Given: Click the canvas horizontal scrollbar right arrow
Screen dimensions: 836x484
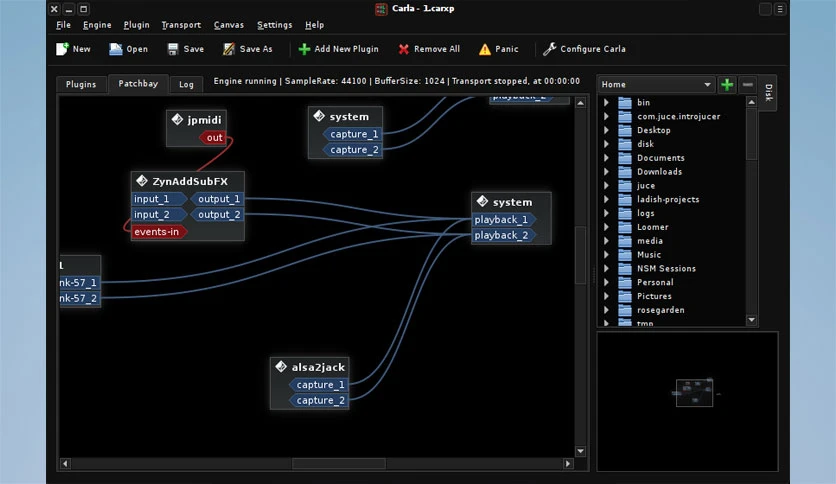Looking at the screenshot, I should coord(568,464).
